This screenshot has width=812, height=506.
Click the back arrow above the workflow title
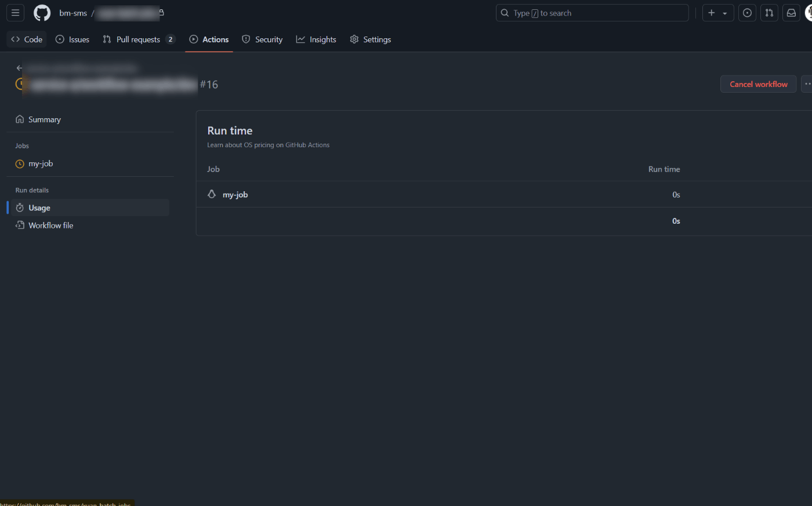click(x=19, y=68)
